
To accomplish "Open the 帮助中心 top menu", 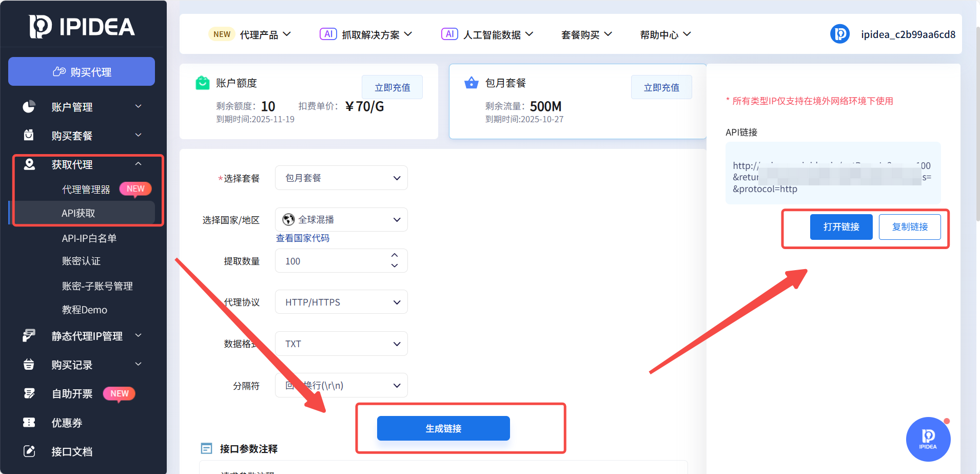I will [665, 34].
